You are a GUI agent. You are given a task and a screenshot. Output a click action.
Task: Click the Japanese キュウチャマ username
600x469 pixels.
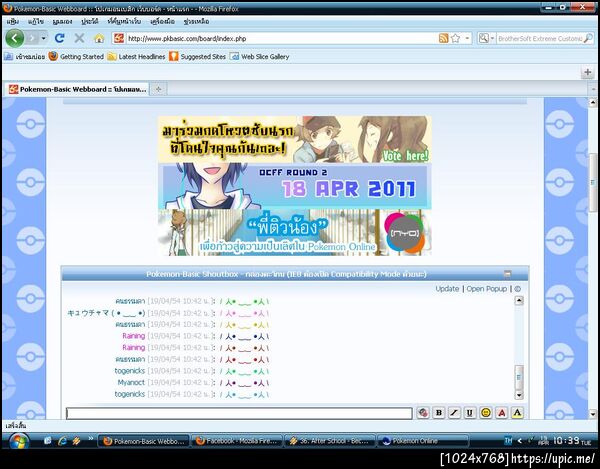tap(106, 313)
